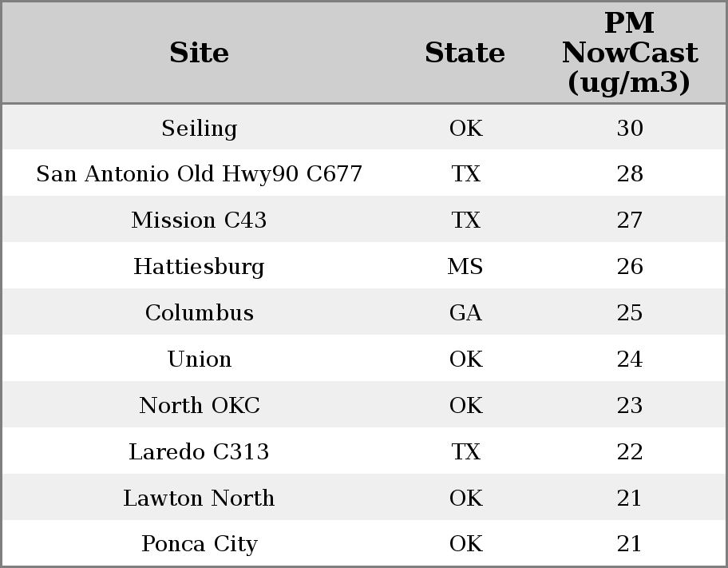Click the PM value 25 for Columbus
The width and height of the screenshot is (728, 568).
[x=630, y=313]
